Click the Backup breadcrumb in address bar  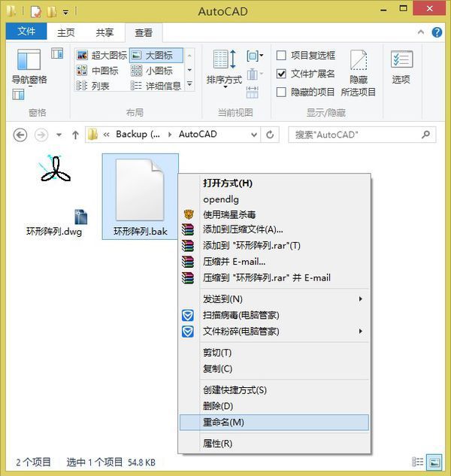coord(138,134)
